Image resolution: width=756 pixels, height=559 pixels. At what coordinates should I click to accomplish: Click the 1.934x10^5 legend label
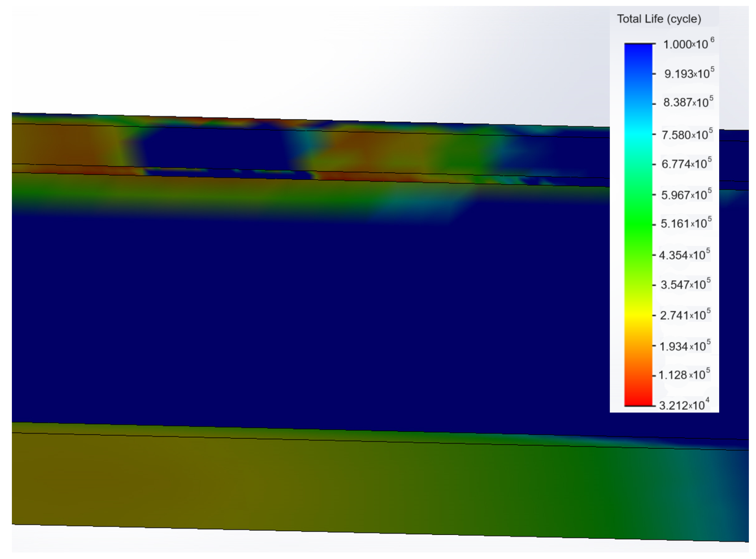pyautogui.click(x=684, y=346)
